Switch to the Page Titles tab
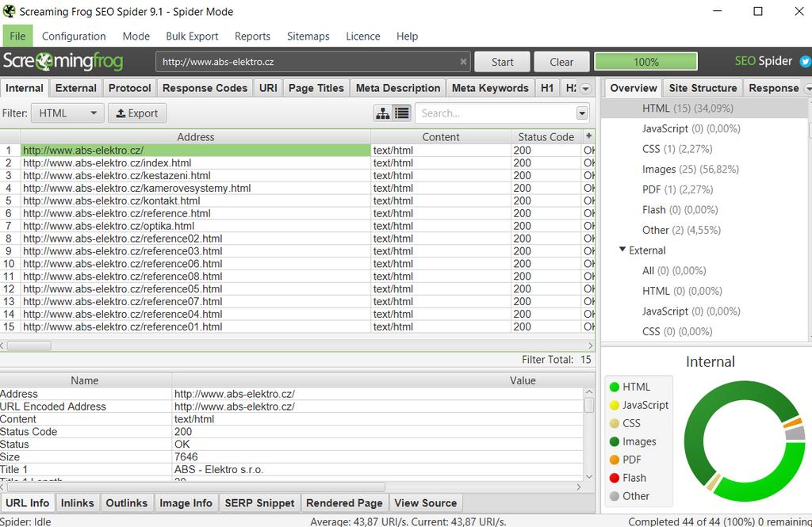 pyautogui.click(x=316, y=88)
